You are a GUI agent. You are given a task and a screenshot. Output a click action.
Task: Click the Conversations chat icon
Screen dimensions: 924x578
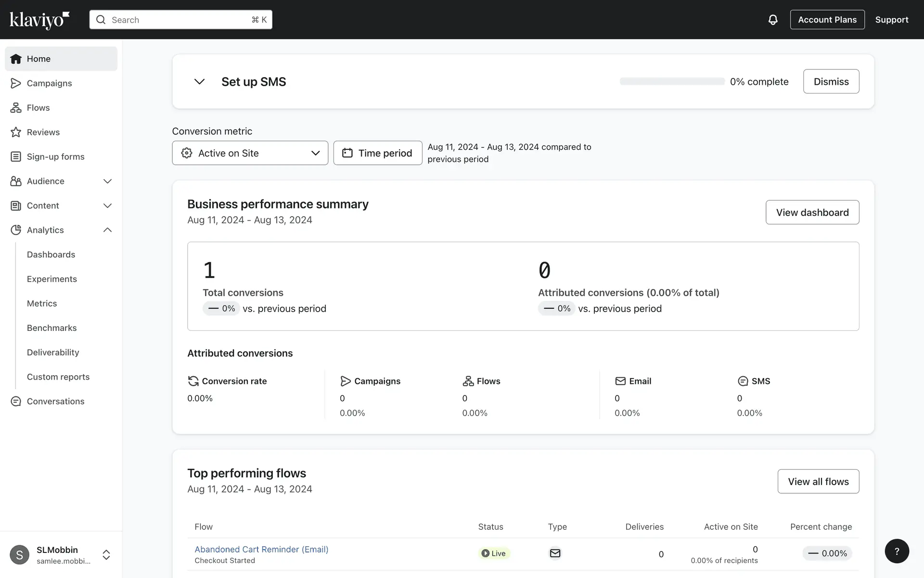point(16,401)
